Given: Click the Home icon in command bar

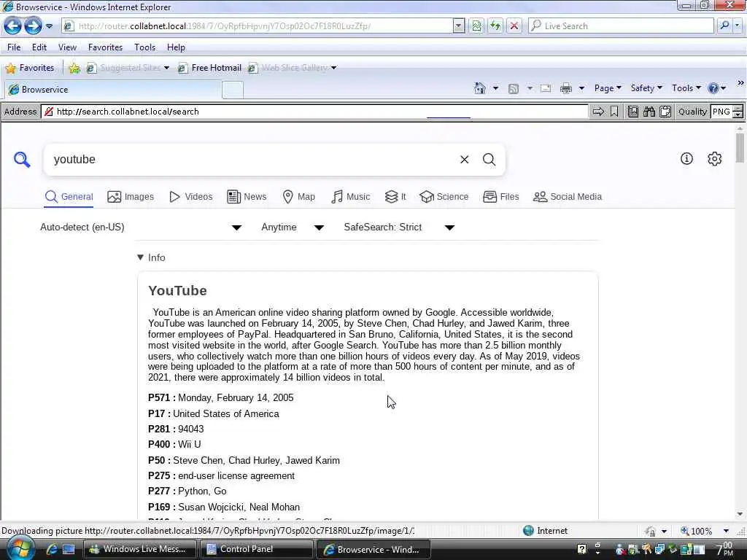Looking at the screenshot, I should click(x=480, y=88).
